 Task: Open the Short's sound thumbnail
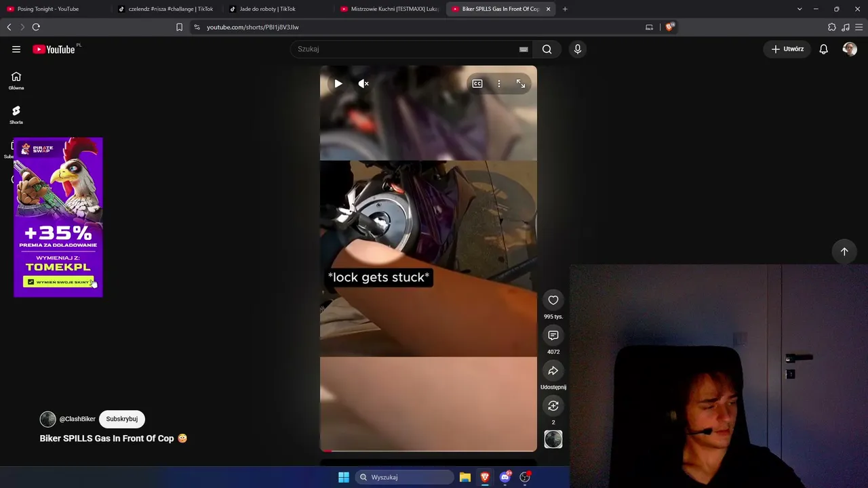pyautogui.click(x=553, y=439)
